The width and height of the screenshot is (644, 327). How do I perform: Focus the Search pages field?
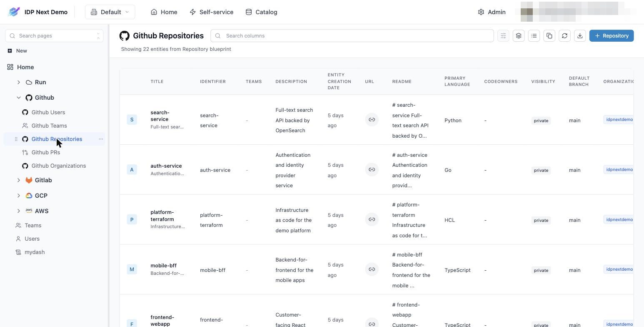pyautogui.click(x=54, y=36)
